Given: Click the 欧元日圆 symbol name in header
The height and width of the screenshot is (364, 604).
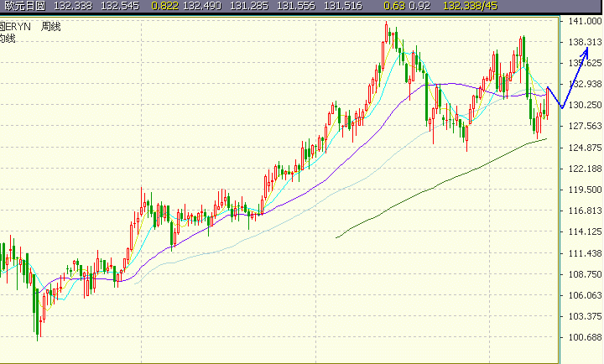Looking at the screenshot, I should 24,6.
